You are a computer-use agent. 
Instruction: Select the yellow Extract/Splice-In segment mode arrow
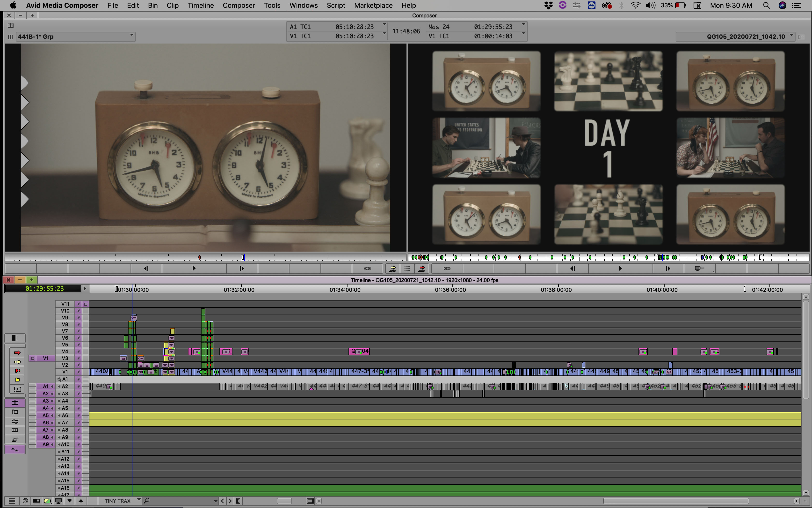17,362
